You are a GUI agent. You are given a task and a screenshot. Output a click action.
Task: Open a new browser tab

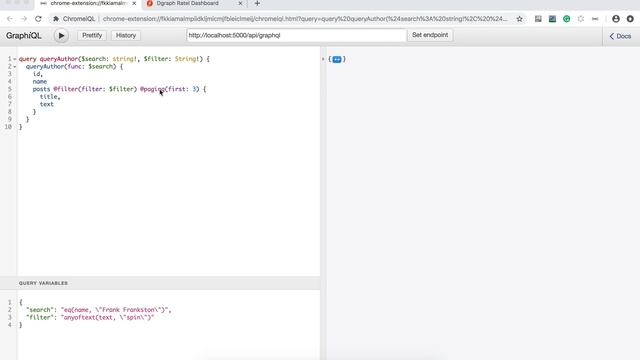(x=257, y=4)
